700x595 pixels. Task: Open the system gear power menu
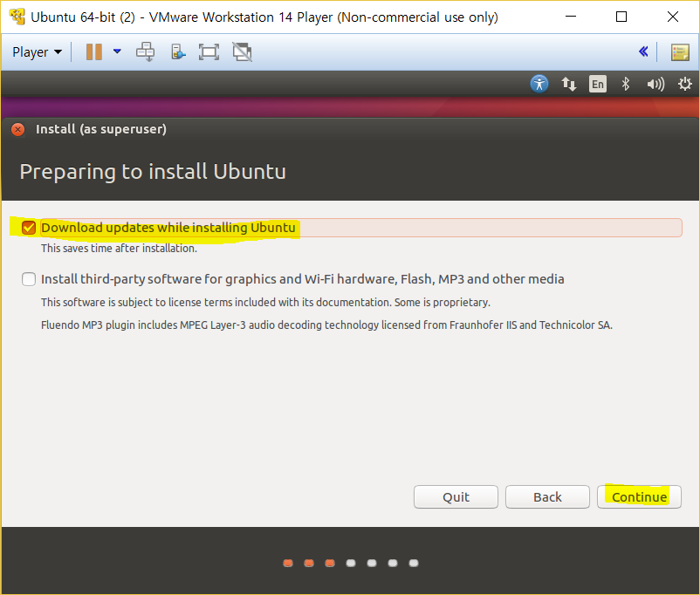coord(684,84)
